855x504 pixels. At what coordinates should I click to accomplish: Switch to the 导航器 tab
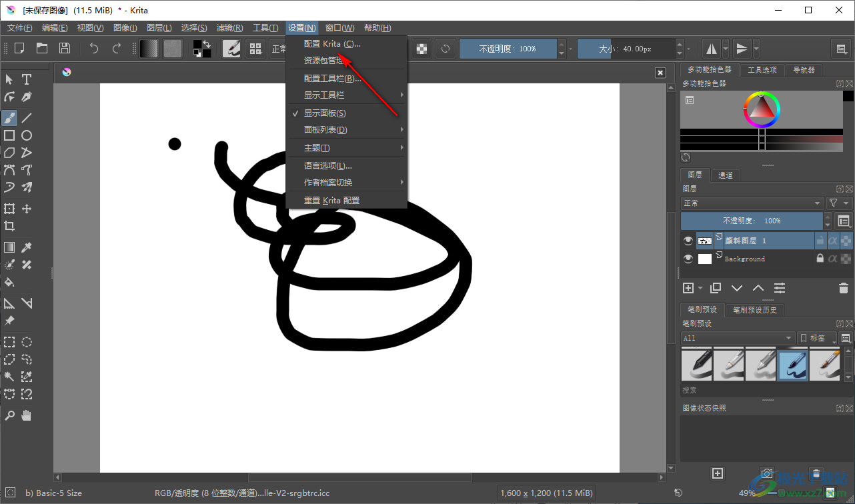coord(804,70)
